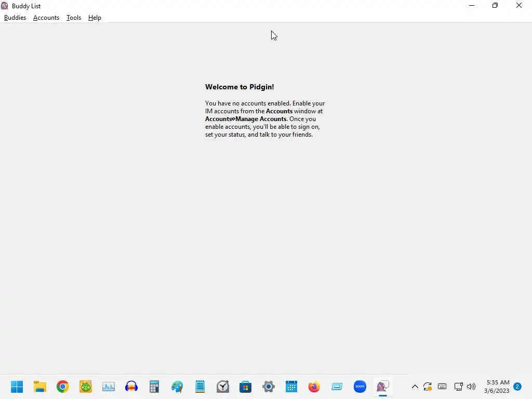This screenshot has width=532, height=399.
Task: Restore down the Buddy List window
Action: (495, 5)
